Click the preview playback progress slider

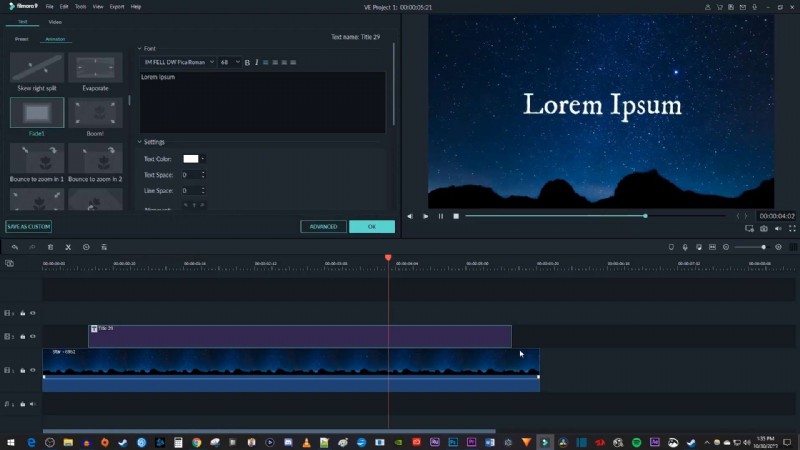(595, 216)
